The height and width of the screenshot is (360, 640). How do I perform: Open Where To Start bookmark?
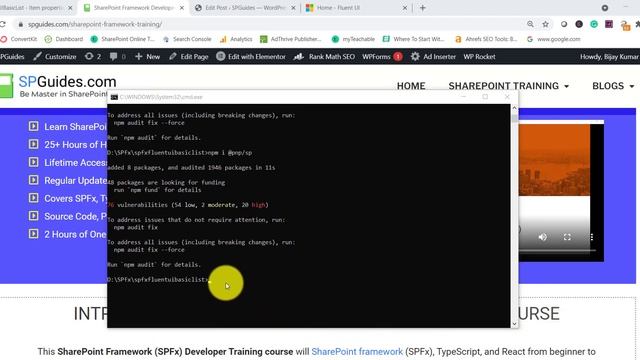click(413, 39)
